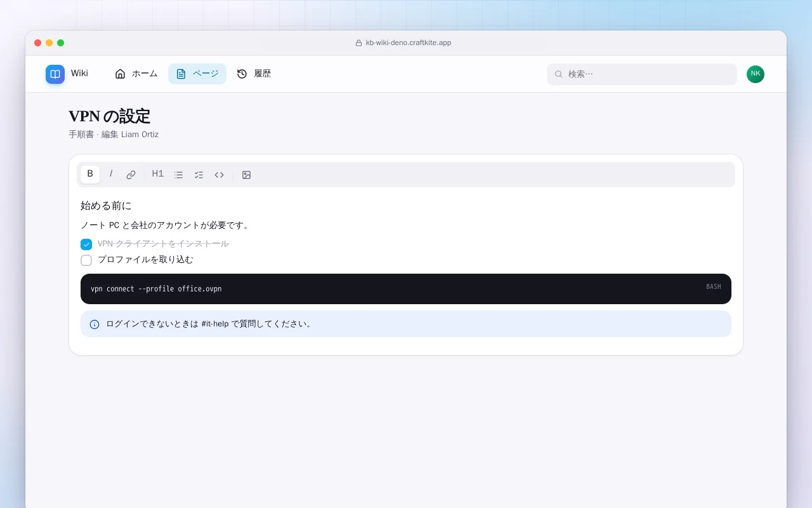The image size is (812, 508).
Task: Click the lock icon in the address bar
Action: tap(358, 43)
